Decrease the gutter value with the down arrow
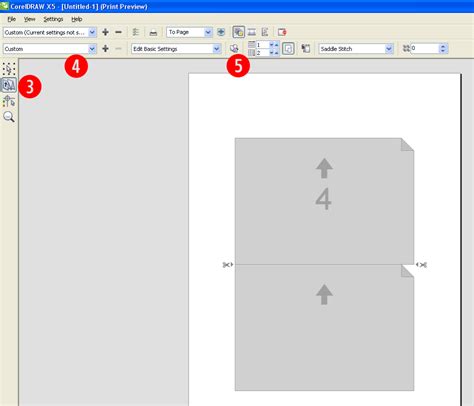This screenshot has height=406, width=474. point(443,51)
